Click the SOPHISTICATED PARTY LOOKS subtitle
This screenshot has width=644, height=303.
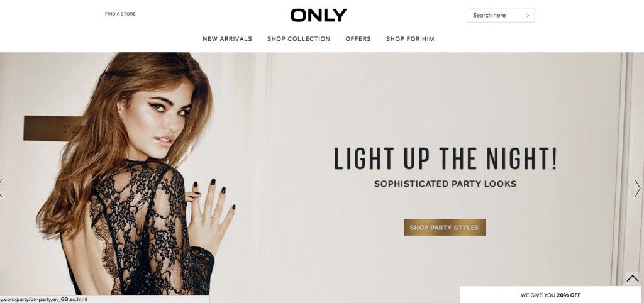click(x=445, y=184)
